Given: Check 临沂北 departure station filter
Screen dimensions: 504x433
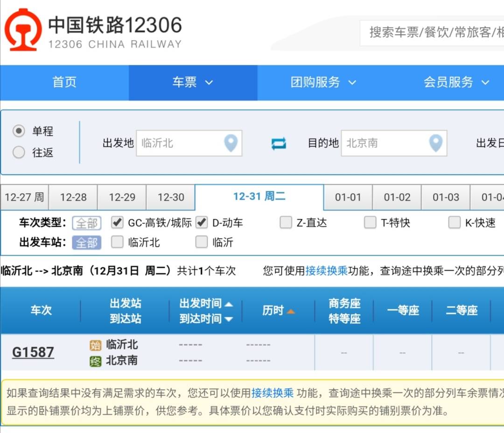Looking at the screenshot, I should (x=117, y=242).
